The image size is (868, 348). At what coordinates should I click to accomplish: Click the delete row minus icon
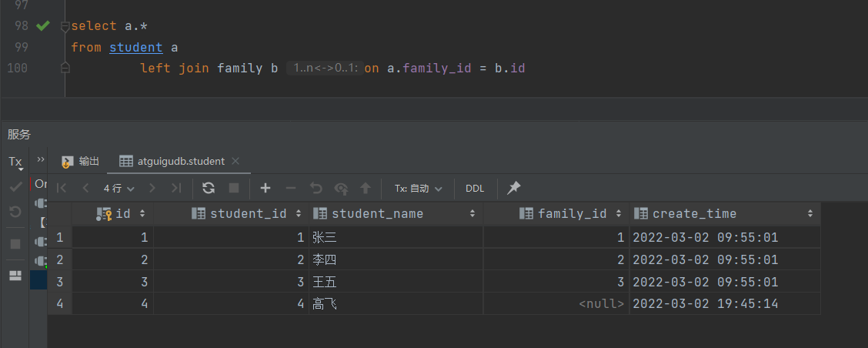290,188
